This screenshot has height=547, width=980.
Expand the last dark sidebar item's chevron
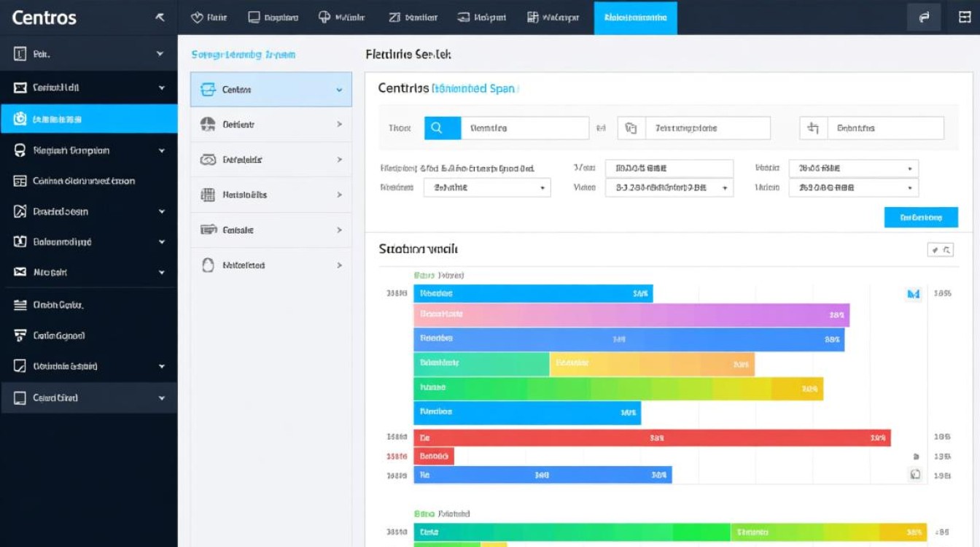[161, 398]
